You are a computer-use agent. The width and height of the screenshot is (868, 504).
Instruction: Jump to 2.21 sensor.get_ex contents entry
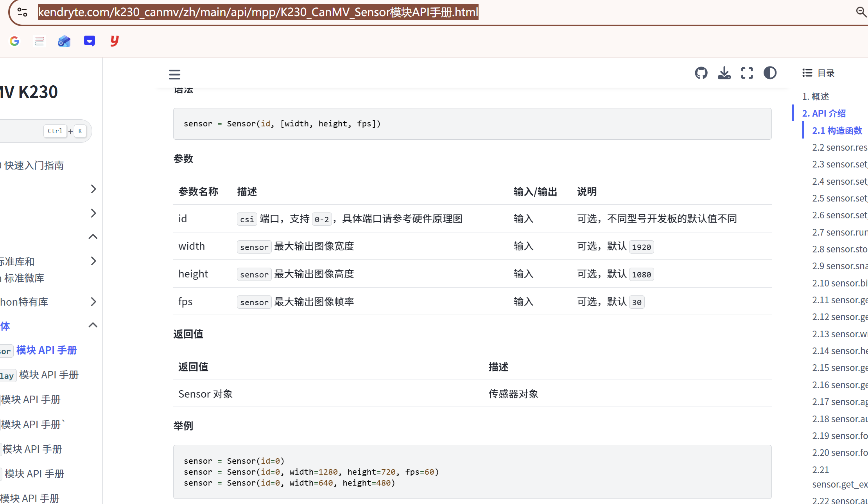840,477
